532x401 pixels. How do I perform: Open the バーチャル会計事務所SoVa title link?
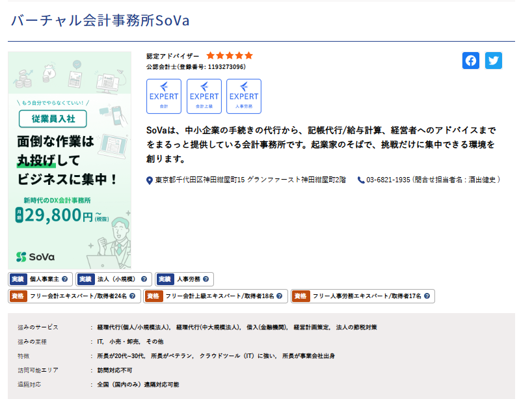[x=100, y=20]
